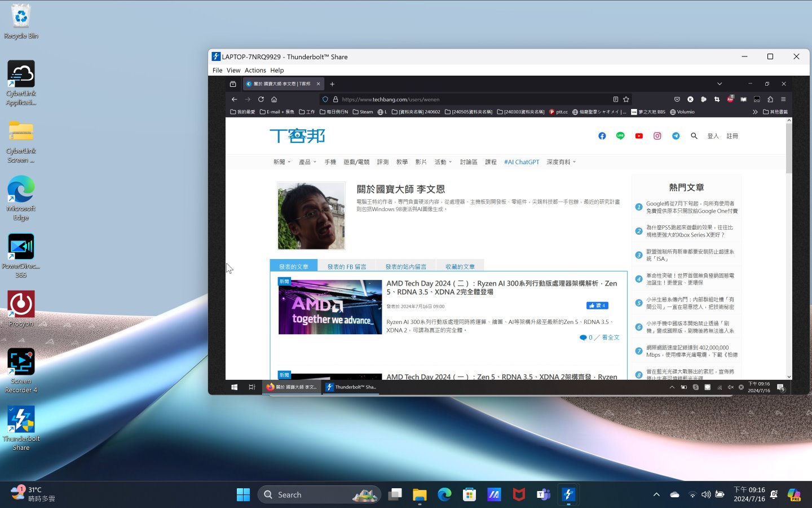812x508 pixels.
Task: Open the Steam bookmark folder
Action: click(x=363, y=112)
